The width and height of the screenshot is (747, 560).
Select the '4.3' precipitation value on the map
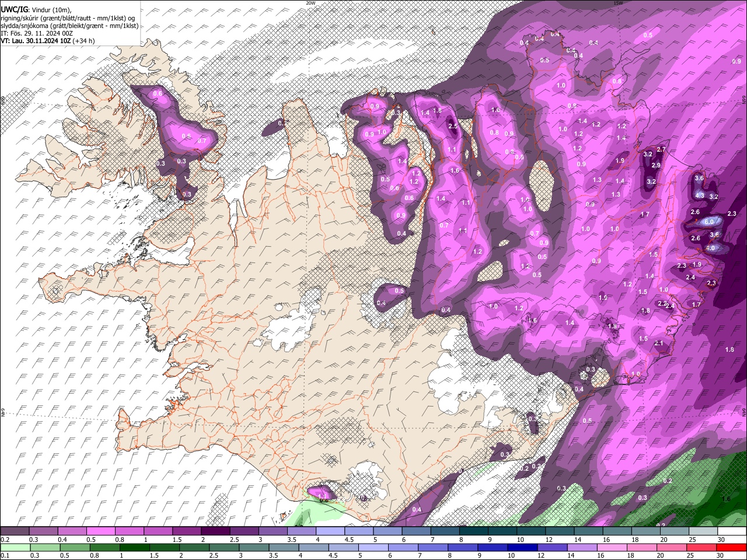[700, 195]
